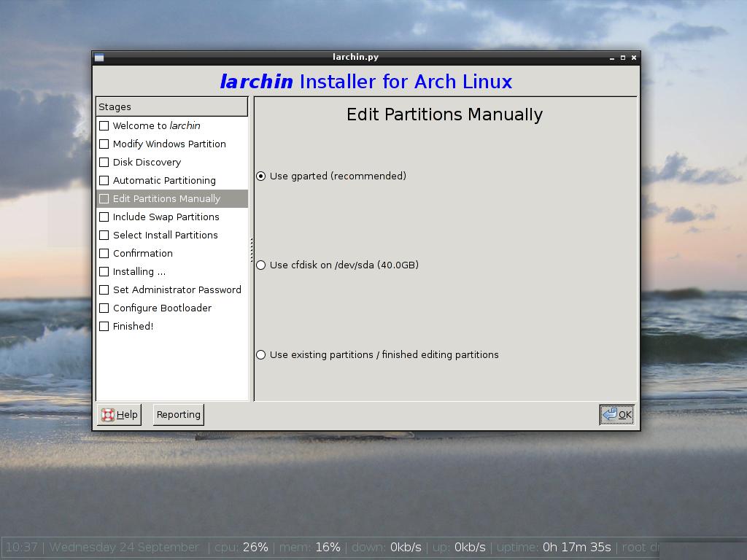
Task: Click the up 0kb/s readout in status bar
Action: (x=459, y=548)
